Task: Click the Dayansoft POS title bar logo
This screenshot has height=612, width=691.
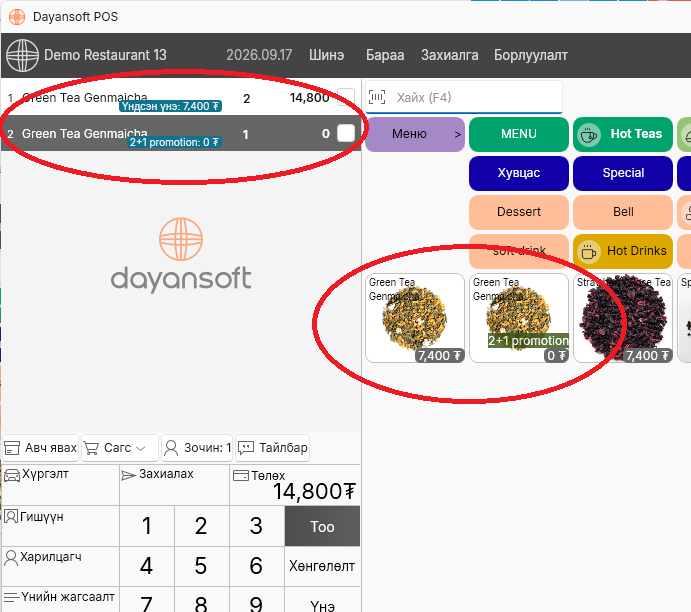Action: pyautogui.click(x=17, y=17)
